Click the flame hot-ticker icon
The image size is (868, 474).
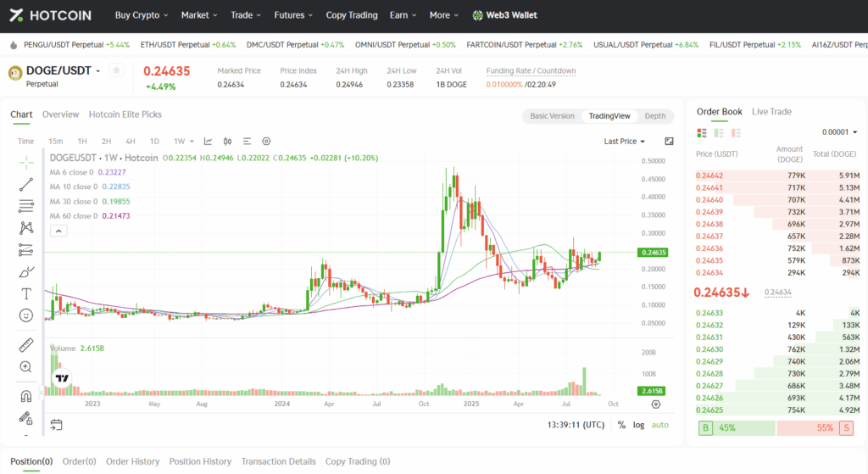[x=14, y=45]
